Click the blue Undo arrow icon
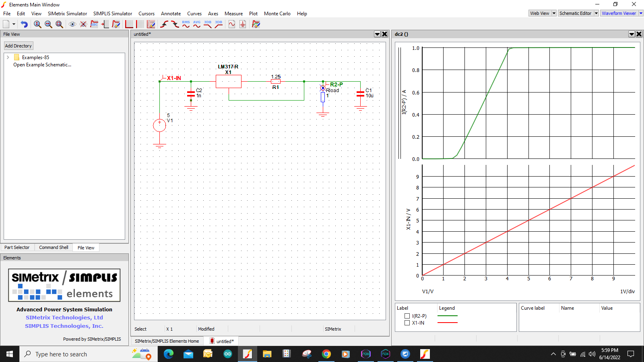This screenshot has height=362, width=644. click(x=24, y=24)
